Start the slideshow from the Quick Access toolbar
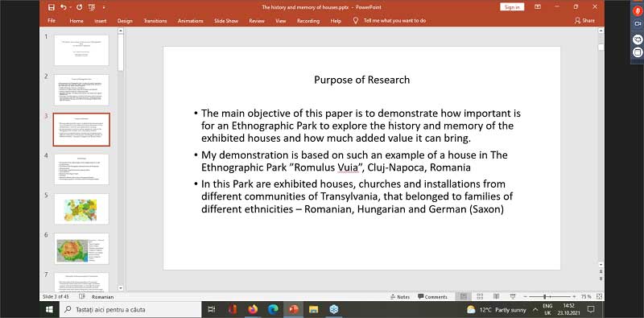 point(91,7)
